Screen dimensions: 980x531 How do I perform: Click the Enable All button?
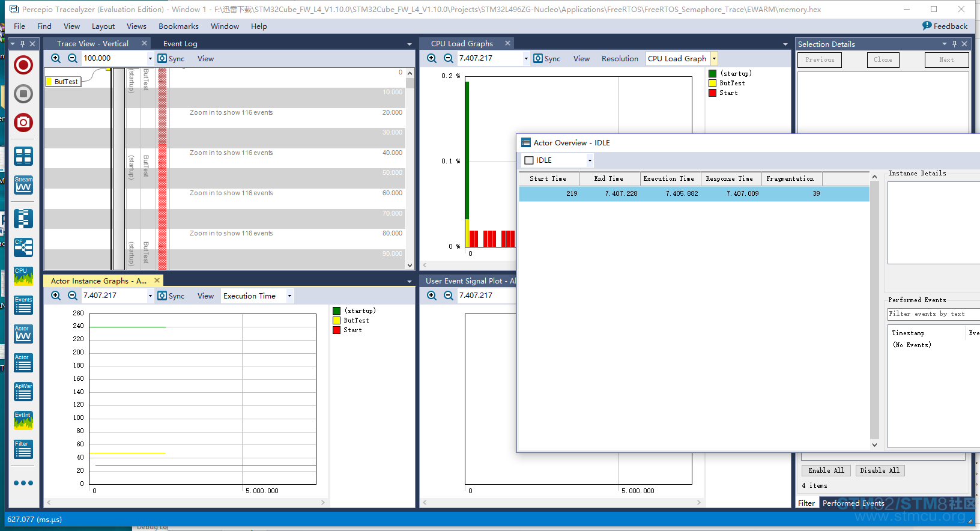(826, 470)
